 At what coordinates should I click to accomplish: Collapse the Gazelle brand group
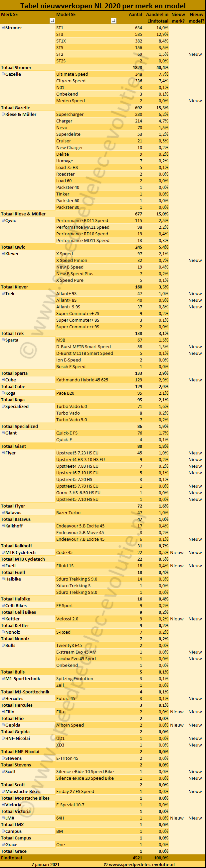point(3,74)
